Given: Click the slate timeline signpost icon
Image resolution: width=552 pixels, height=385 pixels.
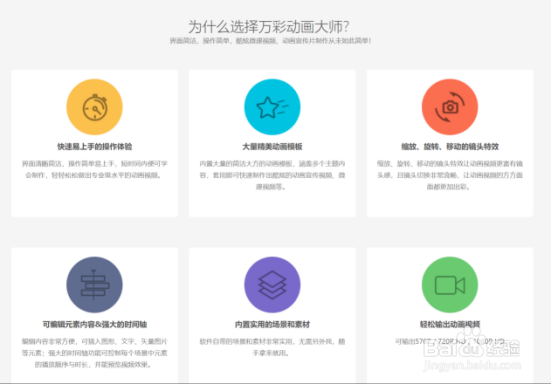Looking at the screenshot, I should pos(94,285).
